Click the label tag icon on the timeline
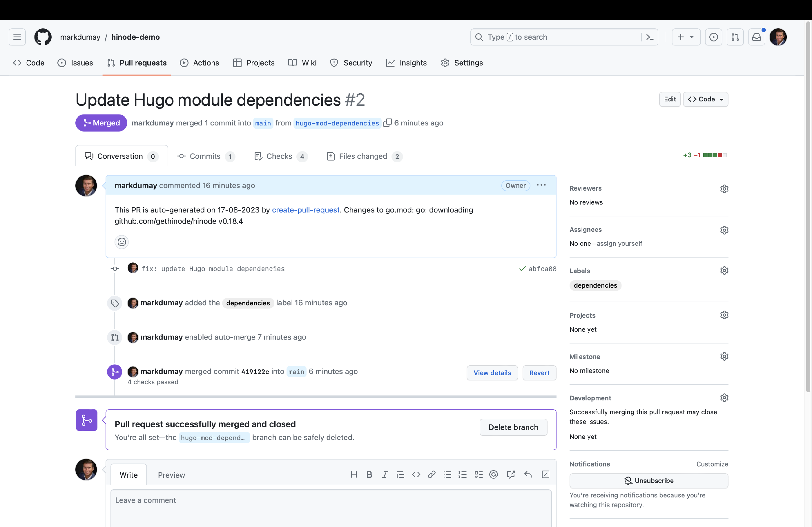 click(114, 303)
